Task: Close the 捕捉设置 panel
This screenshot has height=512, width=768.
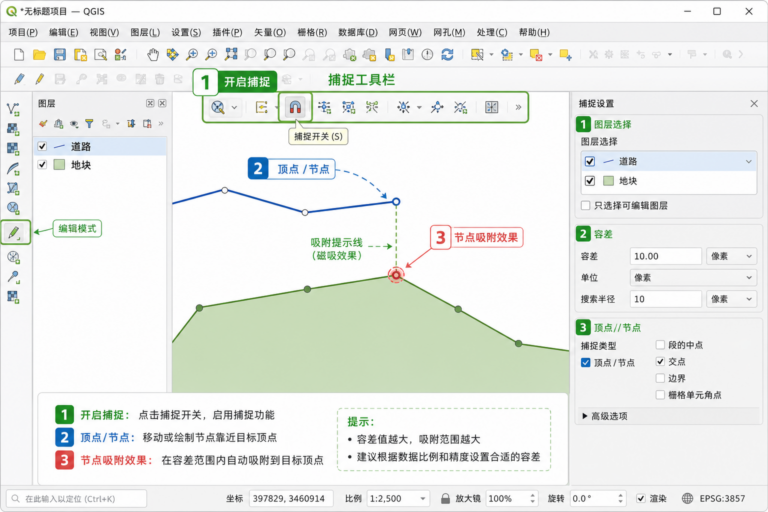Action: tap(754, 103)
